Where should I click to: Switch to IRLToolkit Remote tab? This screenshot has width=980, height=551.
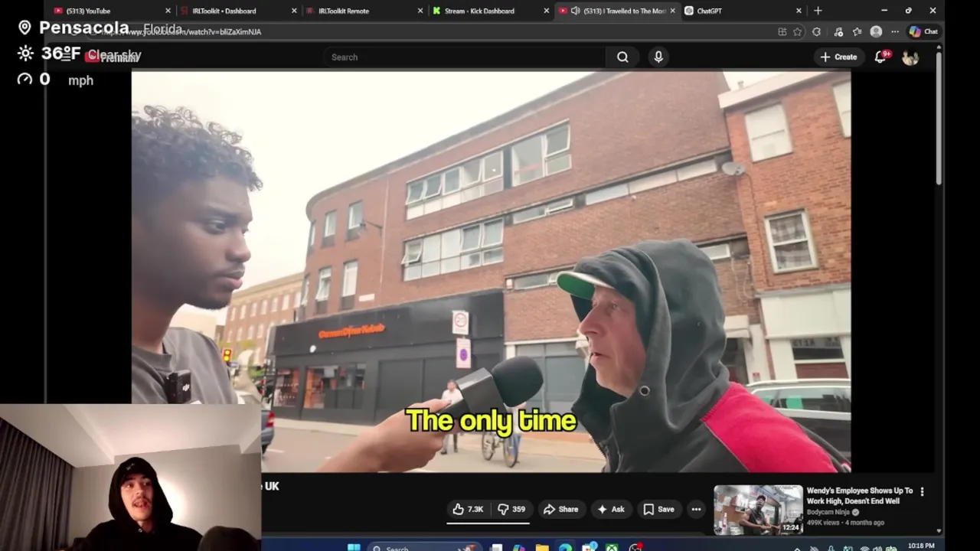364,11
